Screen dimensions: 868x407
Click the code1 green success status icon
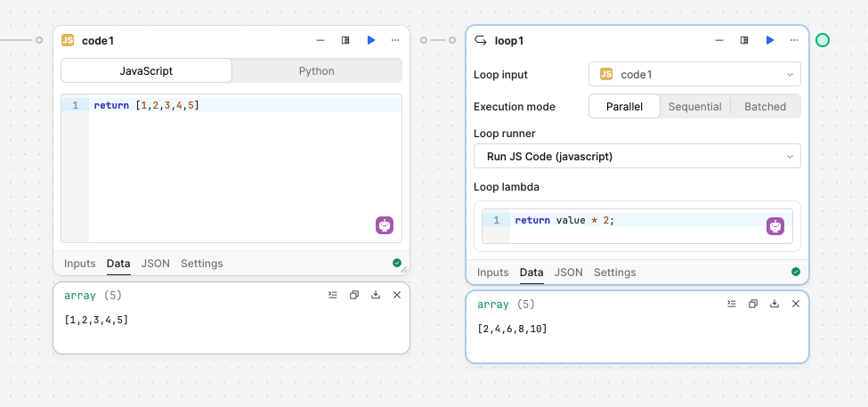pos(397,263)
